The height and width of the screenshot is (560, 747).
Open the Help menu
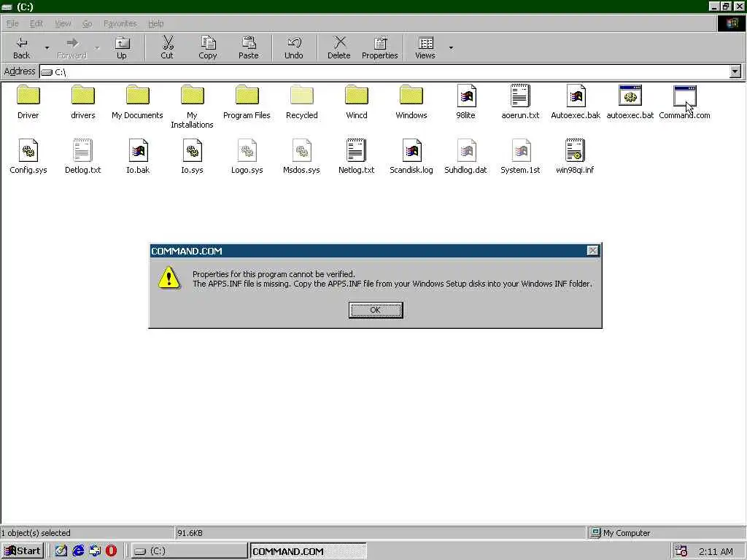(x=156, y=23)
